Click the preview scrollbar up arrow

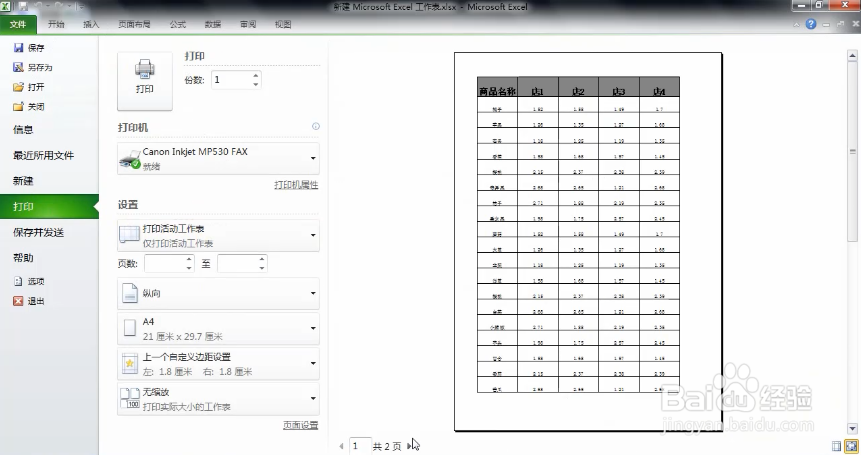(x=852, y=55)
